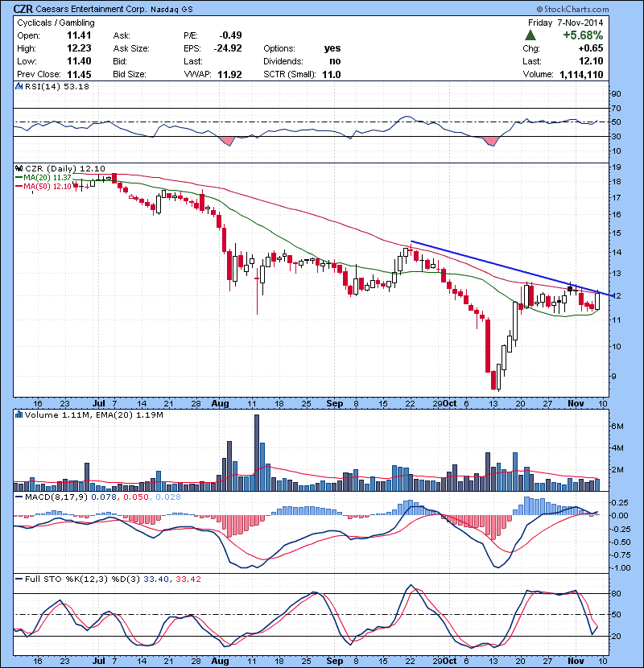Image resolution: width=644 pixels, height=668 pixels.
Task: Click the Low value 11.40
Action: click(79, 61)
